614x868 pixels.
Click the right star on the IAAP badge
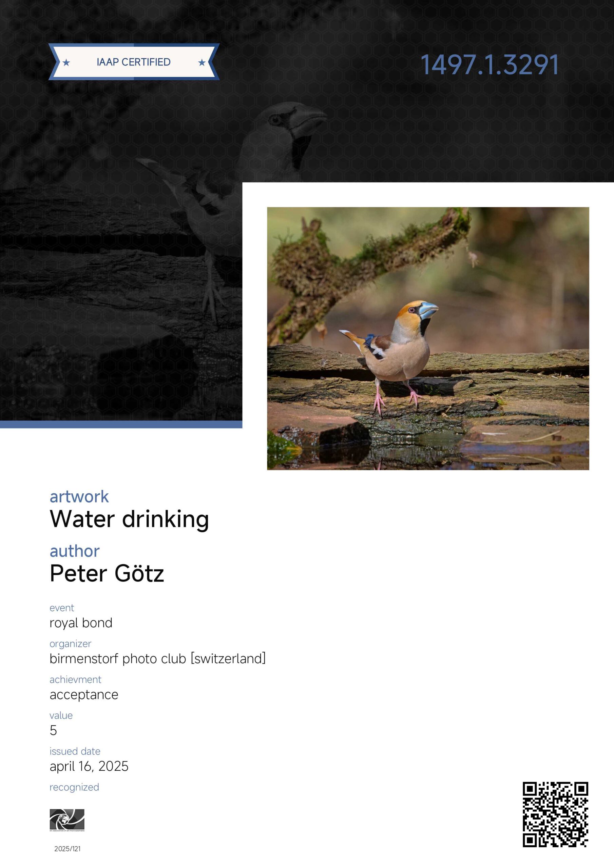202,62
